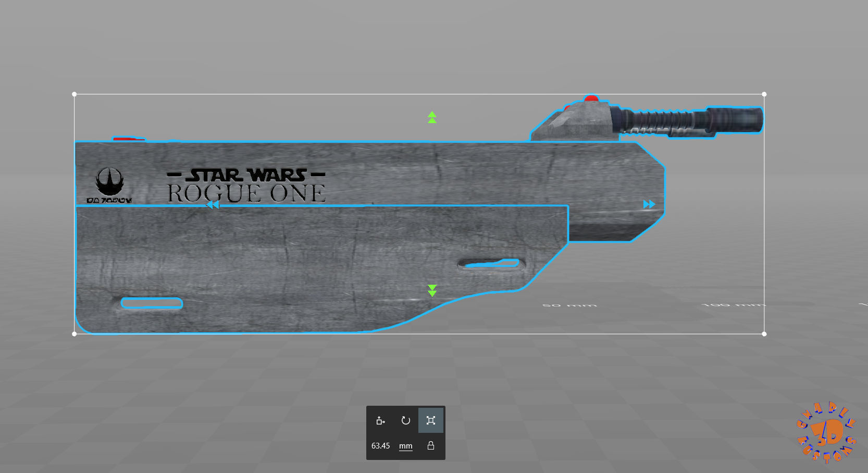Image resolution: width=868 pixels, height=473 pixels.
Task: Select the Rotate tool icon
Action: point(406,420)
